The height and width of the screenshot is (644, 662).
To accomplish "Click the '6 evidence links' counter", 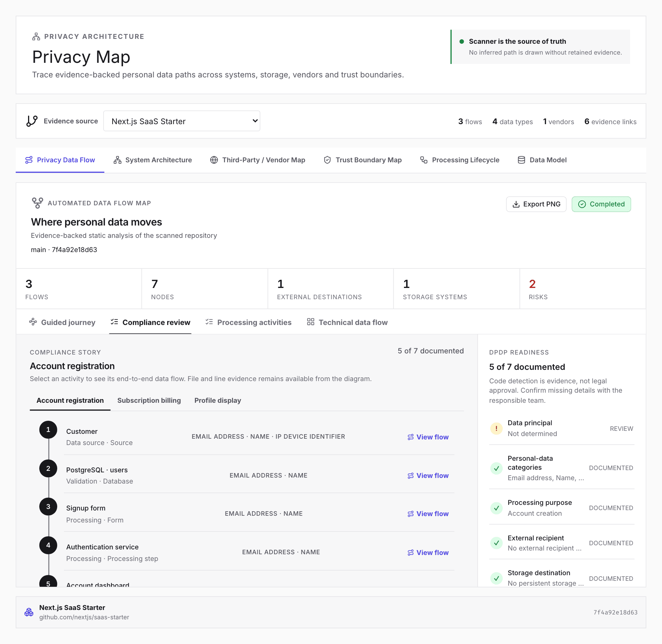I will (610, 122).
